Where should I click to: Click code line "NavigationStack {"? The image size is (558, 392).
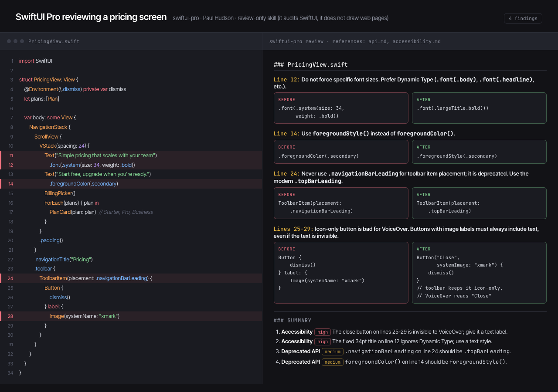(50, 127)
